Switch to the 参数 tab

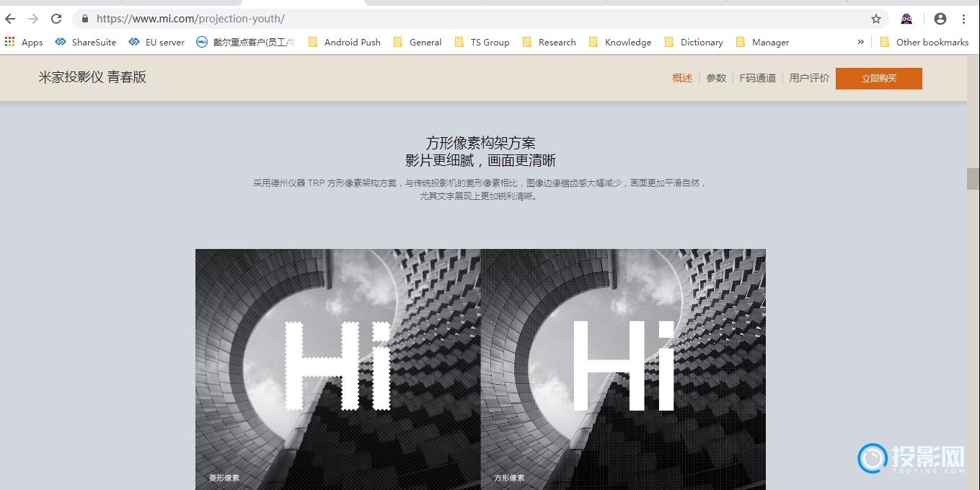[716, 78]
